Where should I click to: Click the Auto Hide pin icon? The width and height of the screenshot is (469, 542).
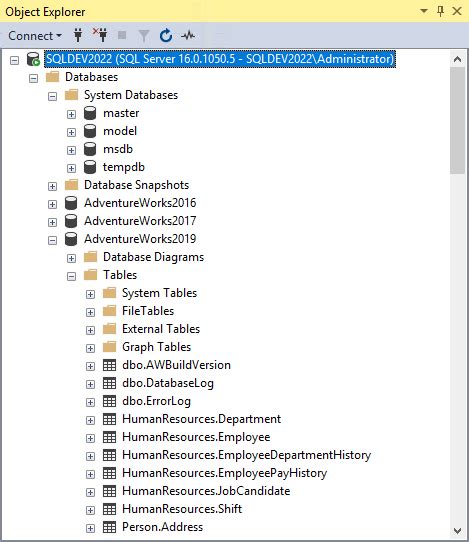tap(440, 11)
